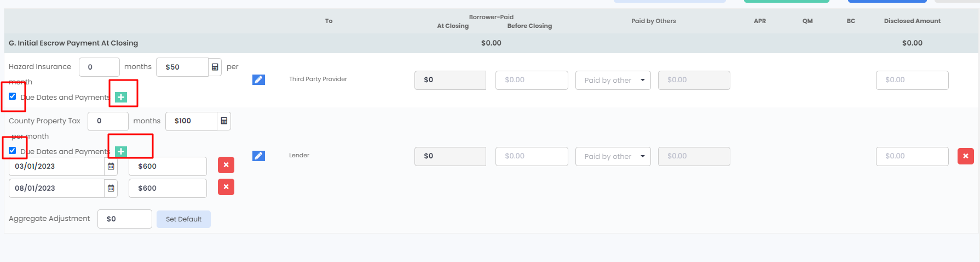
Task: Uncheck Hazard Insurance Due Dates and Payments
Action: [13, 96]
